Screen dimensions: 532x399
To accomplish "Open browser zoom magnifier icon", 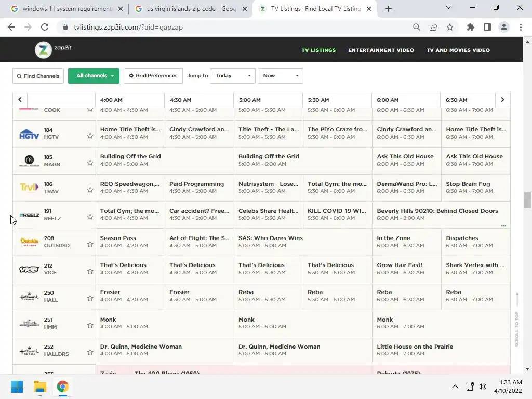I will coord(416,27).
